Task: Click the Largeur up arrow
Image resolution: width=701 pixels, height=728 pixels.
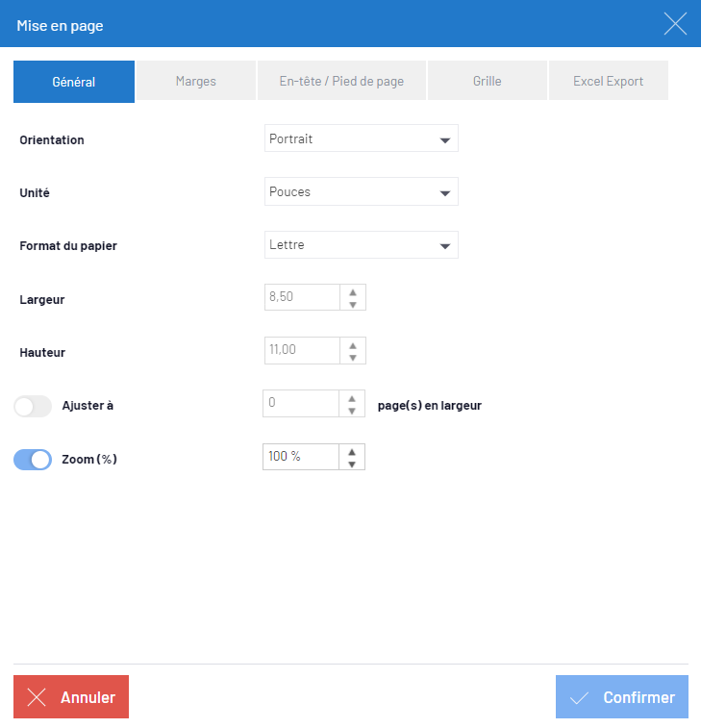Action: [352, 291]
